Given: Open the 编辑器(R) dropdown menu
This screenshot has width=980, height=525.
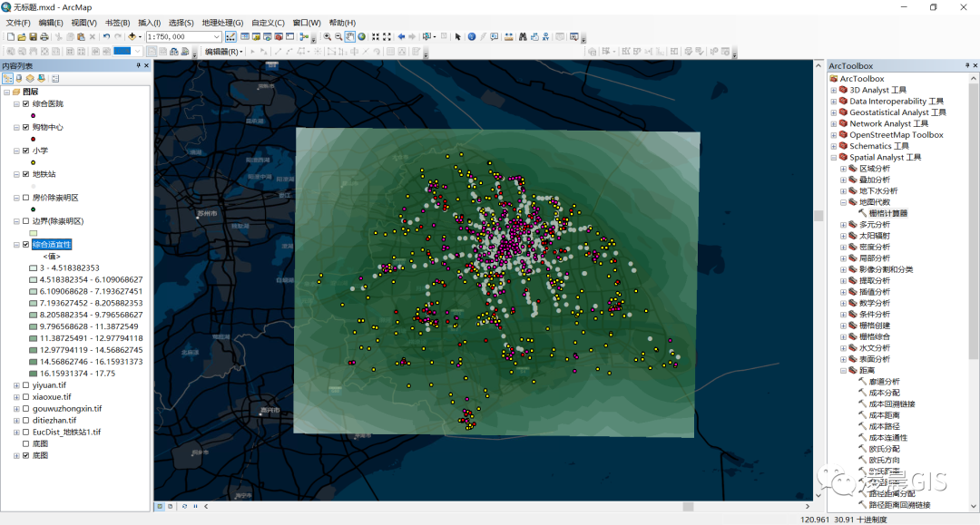Looking at the screenshot, I should [x=224, y=52].
